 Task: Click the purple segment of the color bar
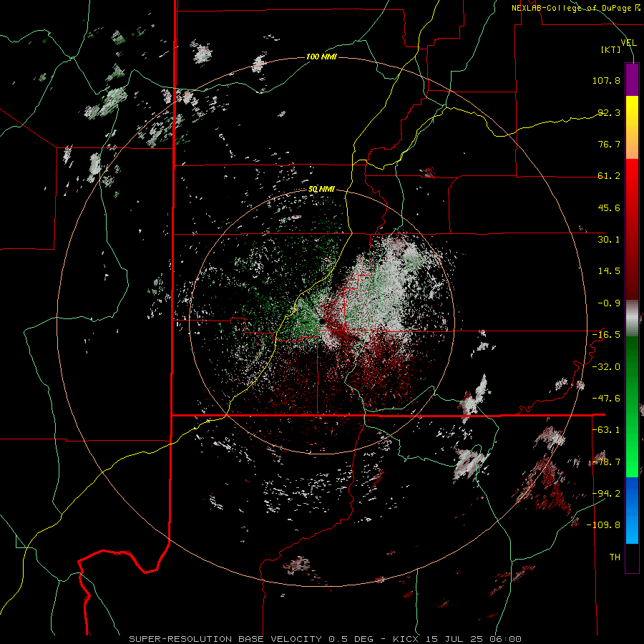(632, 80)
